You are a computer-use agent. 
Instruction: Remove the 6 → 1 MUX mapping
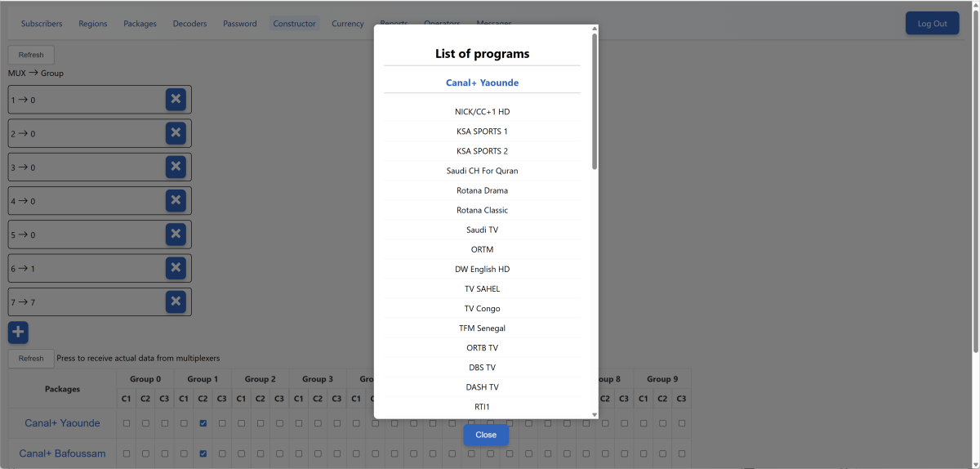(176, 268)
